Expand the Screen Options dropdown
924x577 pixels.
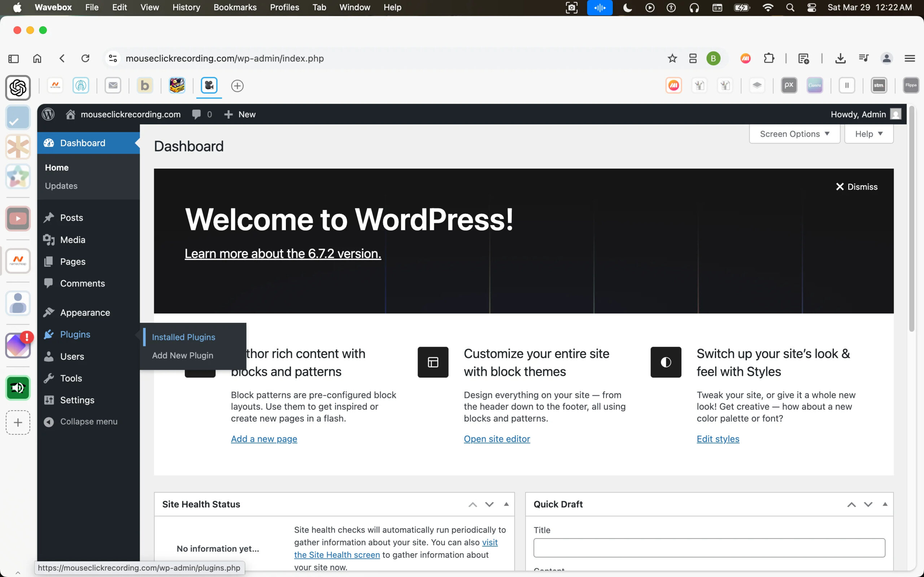[794, 134]
